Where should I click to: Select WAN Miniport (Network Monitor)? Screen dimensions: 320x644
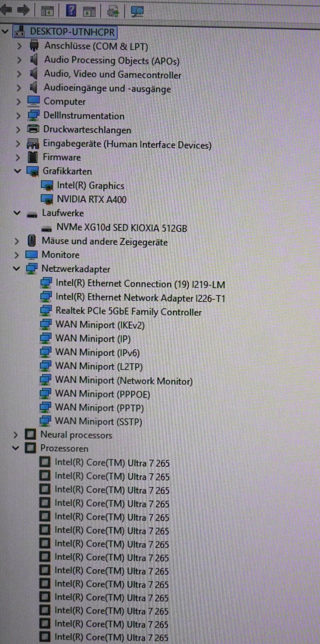pyautogui.click(x=124, y=380)
